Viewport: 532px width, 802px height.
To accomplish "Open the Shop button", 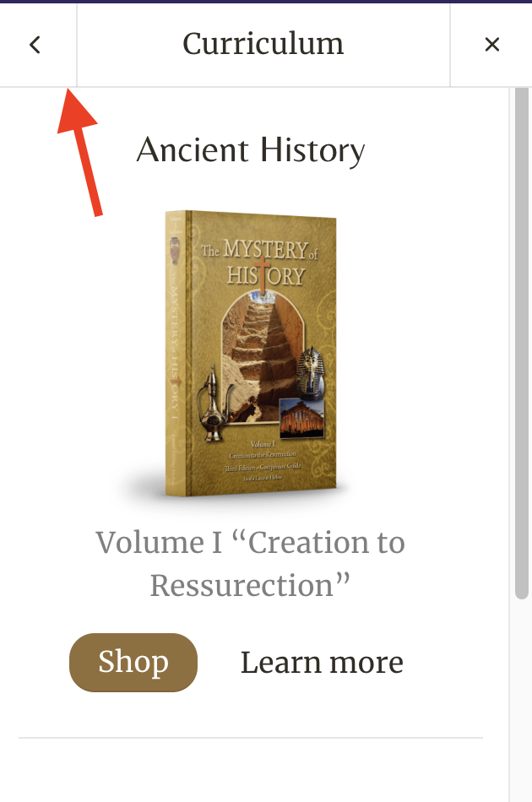I will point(133,663).
